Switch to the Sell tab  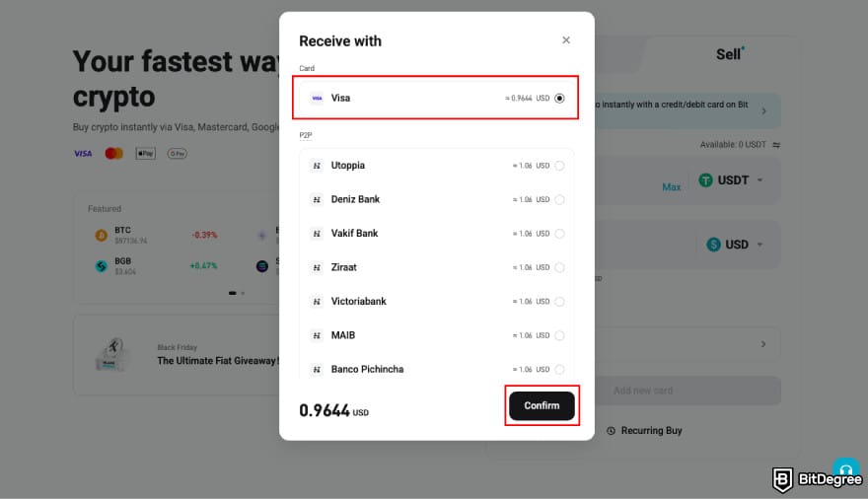point(730,54)
